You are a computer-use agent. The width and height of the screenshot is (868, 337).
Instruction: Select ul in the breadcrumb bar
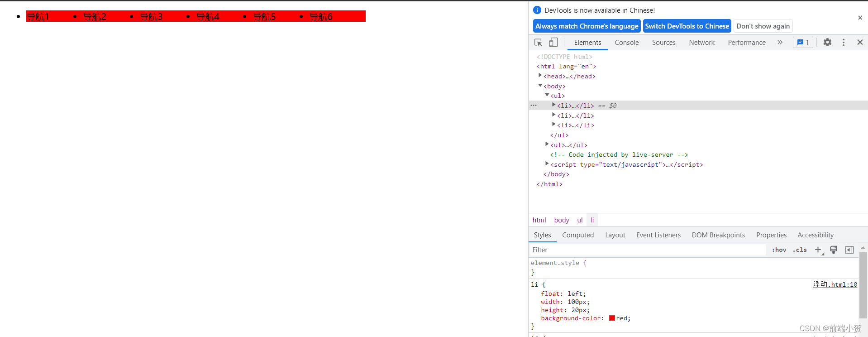pyautogui.click(x=580, y=220)
